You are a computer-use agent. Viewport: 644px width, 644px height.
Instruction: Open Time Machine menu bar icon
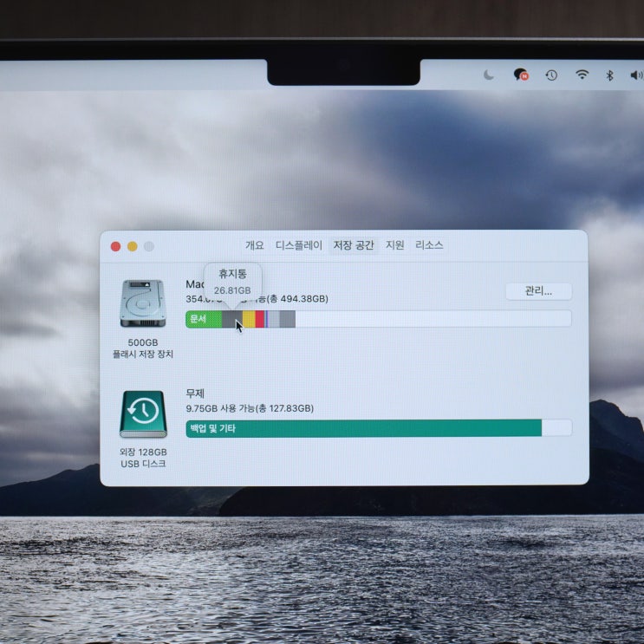[551, 75]
